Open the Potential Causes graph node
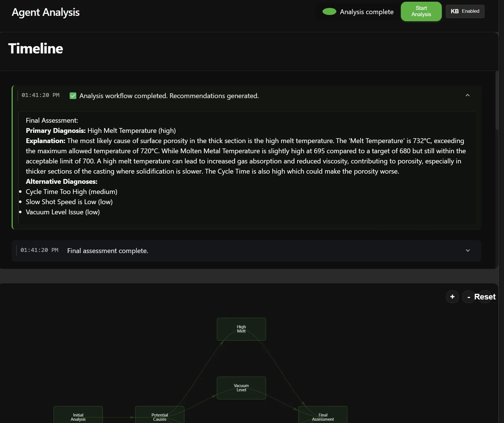The height and width of the screenshot is (423, 504). coord(160,416)
